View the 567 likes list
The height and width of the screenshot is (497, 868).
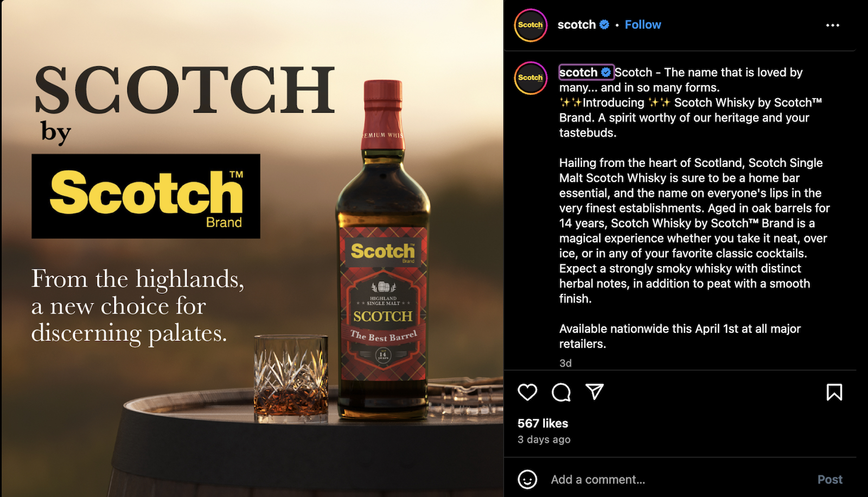pos(542,423)
